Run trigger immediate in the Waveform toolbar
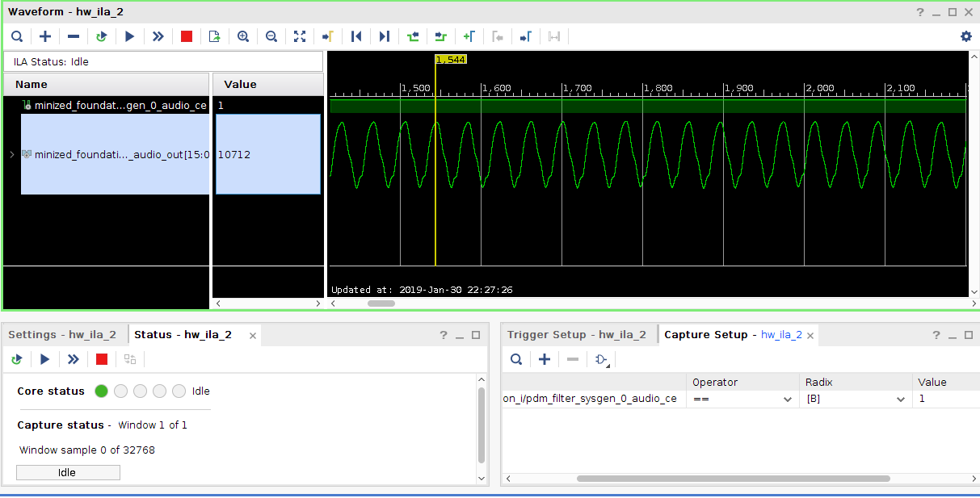The height and width of the screenshot is (498, 980). tap(158, 36)
